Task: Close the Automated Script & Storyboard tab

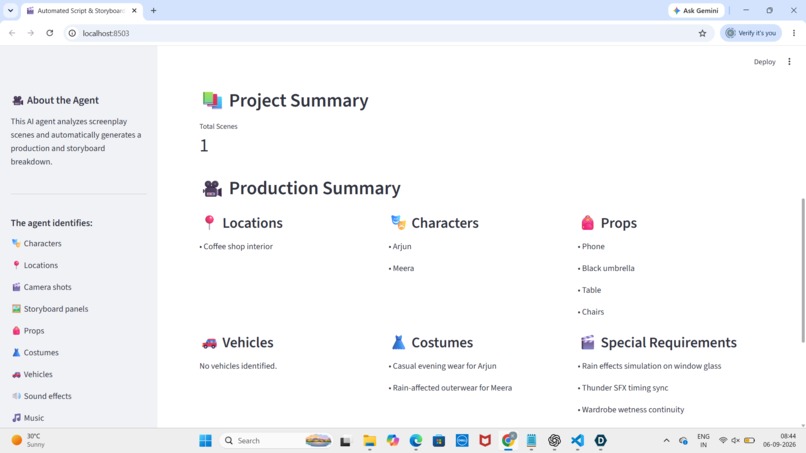Action: (x=134, y=10)
